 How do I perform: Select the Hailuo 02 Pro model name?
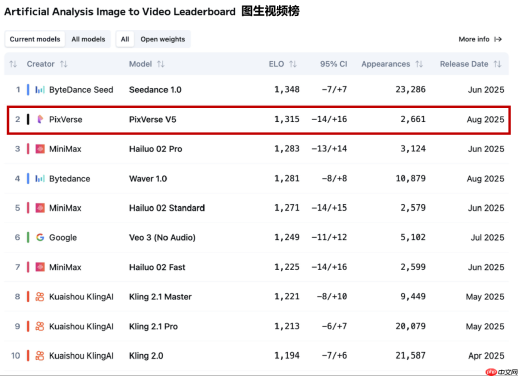[x=155, y=149]
